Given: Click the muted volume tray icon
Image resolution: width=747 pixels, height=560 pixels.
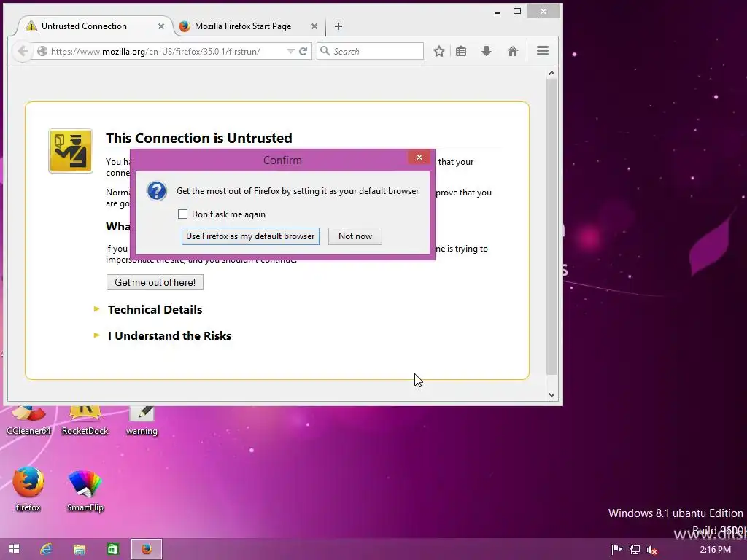Looking at the screenshot, I should click(x=651, y=550).
